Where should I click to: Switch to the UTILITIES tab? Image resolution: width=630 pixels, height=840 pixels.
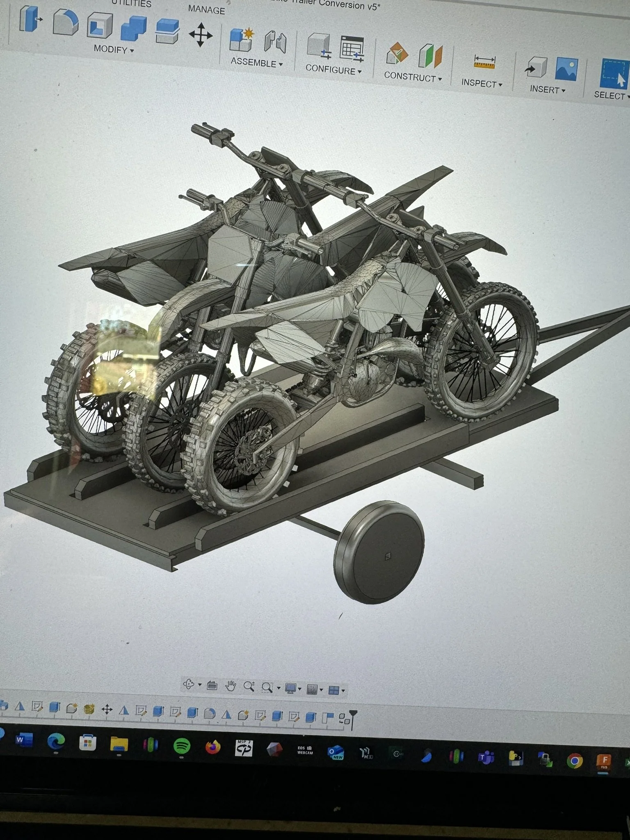tap(132, 3)
